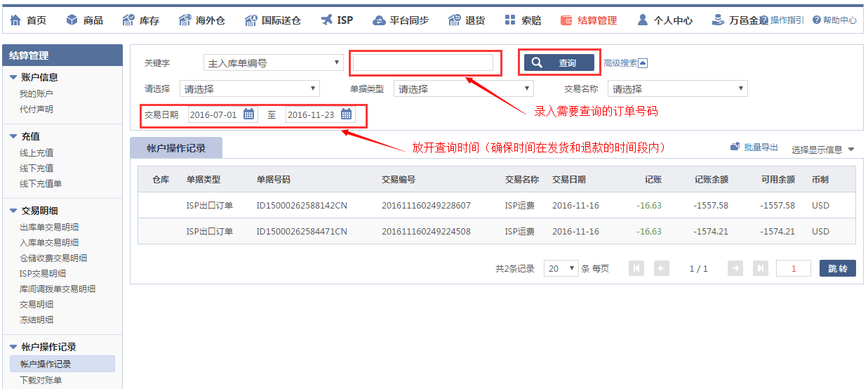Open 代付声明 in the sidebar
This screenshot has height=389, width=868.
point(36,110)
